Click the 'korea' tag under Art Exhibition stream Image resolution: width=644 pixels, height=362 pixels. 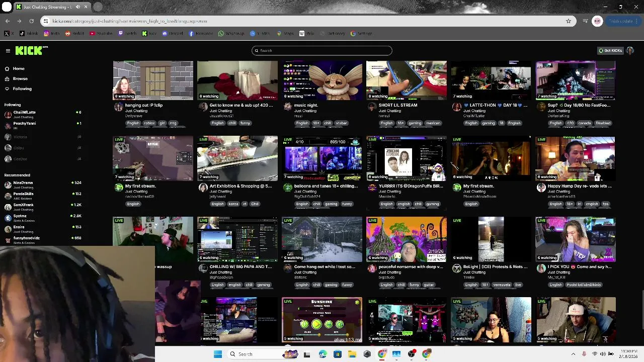[233, 204]
